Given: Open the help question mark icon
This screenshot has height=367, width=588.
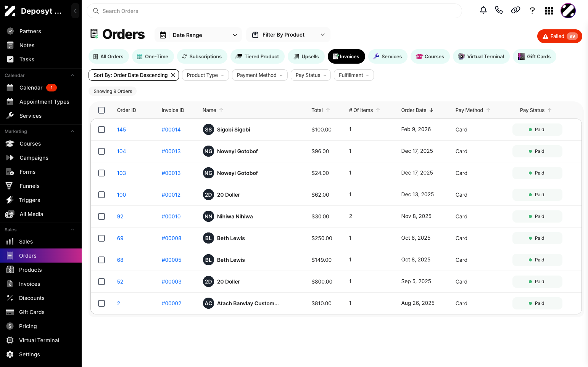Looking at the screenshot, I should [532, 10].
